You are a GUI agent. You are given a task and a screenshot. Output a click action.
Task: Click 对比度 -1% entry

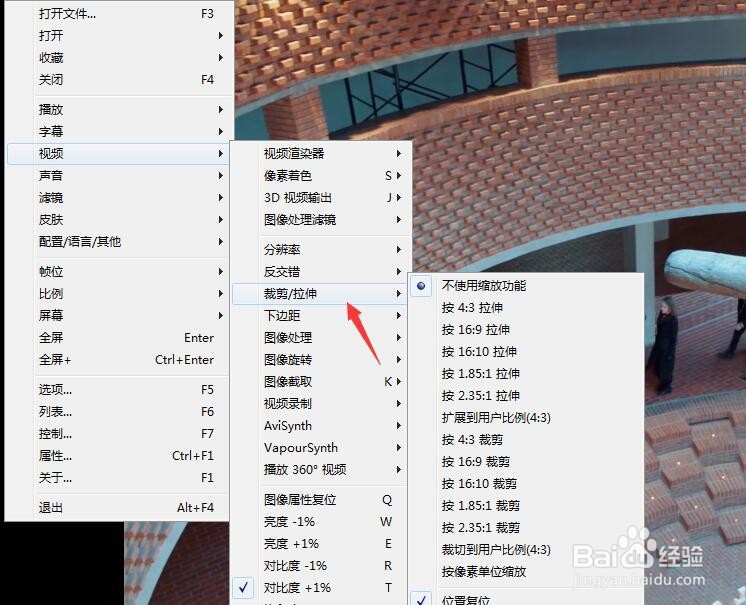(321, 566)
